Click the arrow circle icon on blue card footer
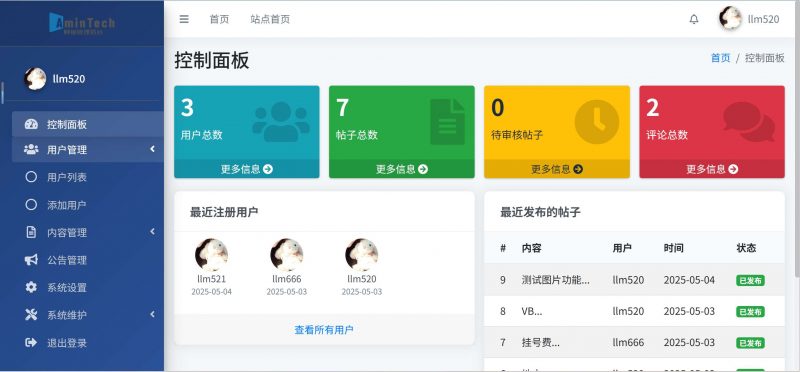800x372 pixels. 268,169
